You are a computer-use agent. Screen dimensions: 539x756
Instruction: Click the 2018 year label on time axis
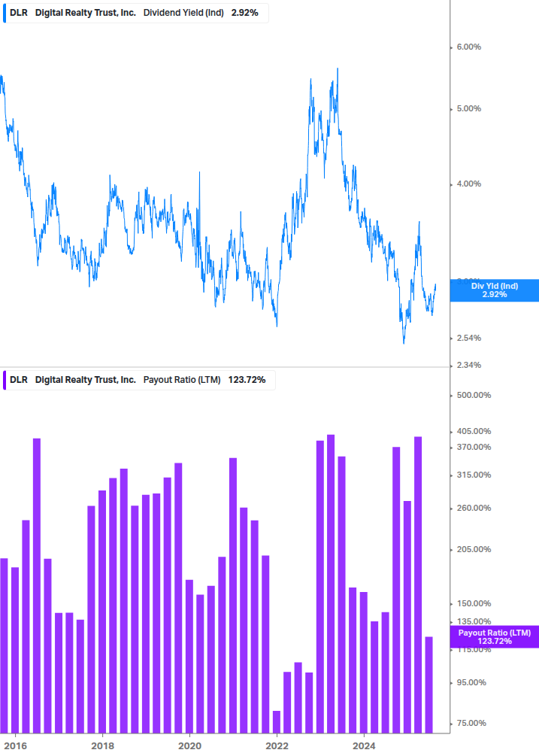click(x=102, y=746)
